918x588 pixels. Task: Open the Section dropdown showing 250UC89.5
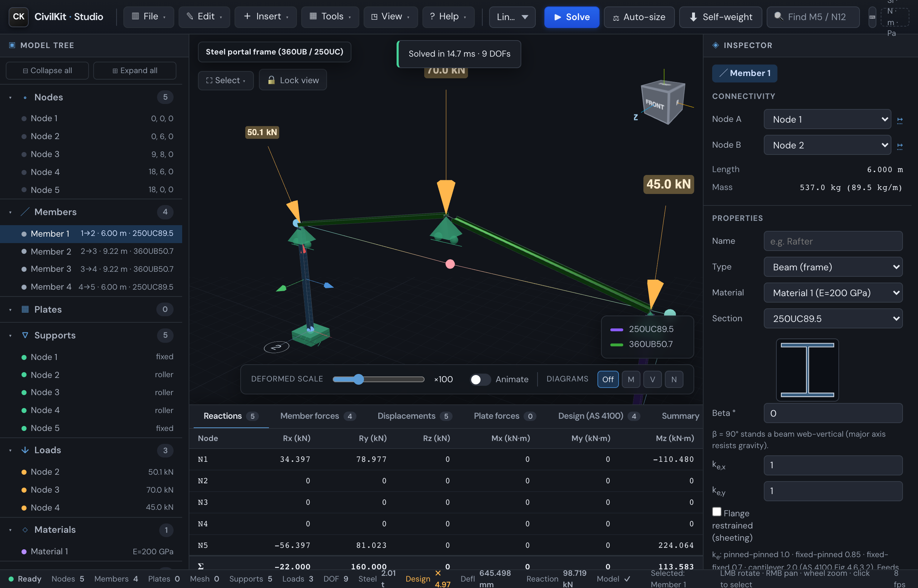[x=833, y=318]
